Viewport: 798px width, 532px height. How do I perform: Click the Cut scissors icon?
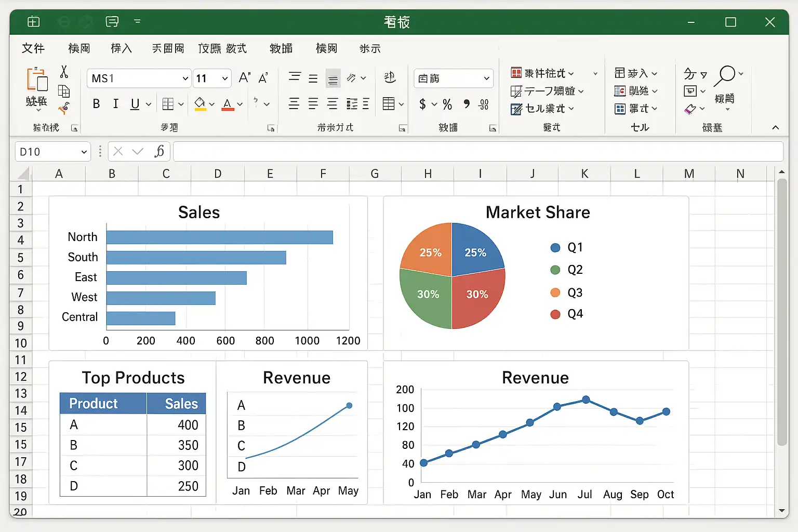[x=64, y=72]
